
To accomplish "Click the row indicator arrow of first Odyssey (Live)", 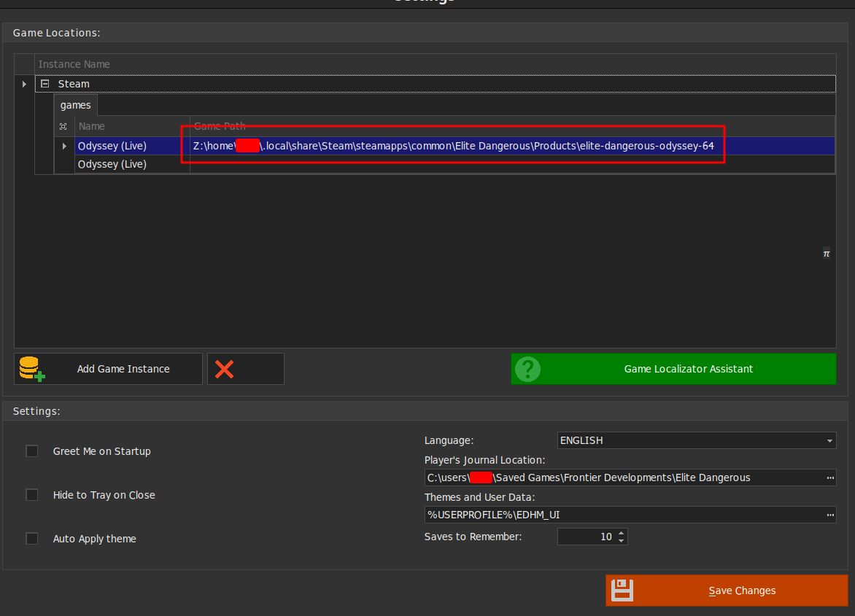I will tap(64, 146).
